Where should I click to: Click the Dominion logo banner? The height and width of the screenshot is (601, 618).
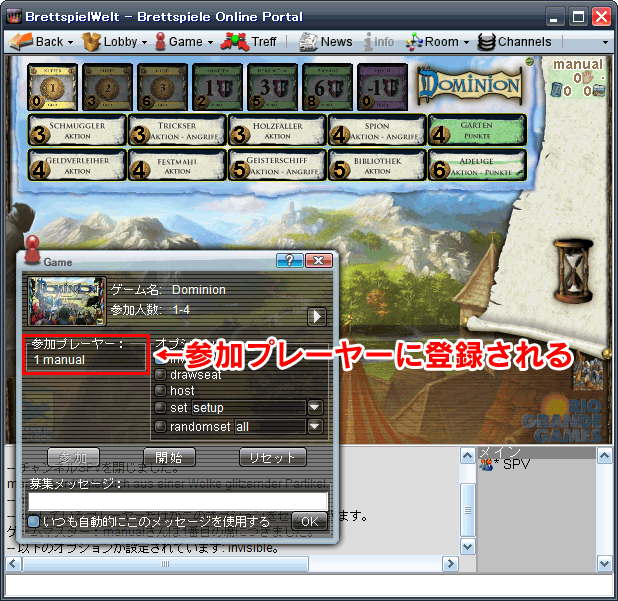tap(470, 85)
